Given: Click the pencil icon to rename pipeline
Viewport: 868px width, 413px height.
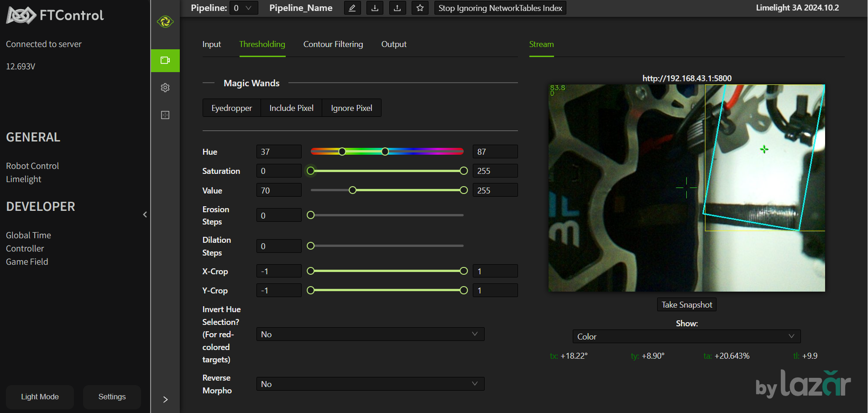Looking at the screenshot, I should (352, 8).
